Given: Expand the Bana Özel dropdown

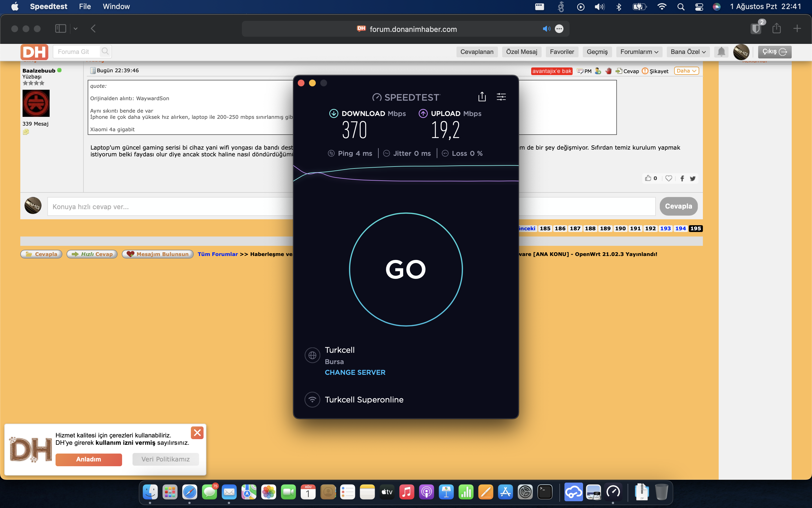Looking at the screenshot, I should (x=688, y=52).
